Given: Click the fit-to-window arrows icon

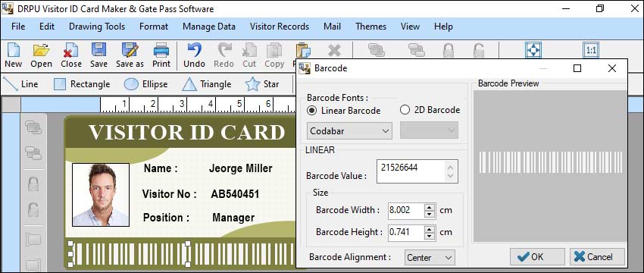Looking at the screenshot, I should [x=533, y=50].
